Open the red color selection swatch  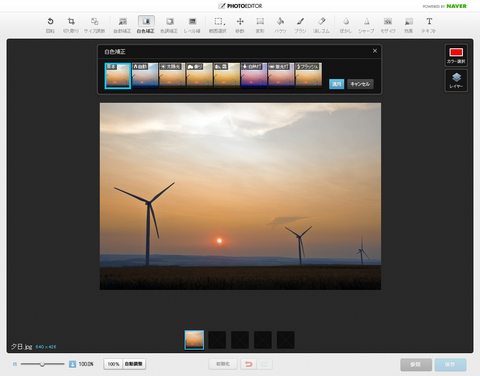[456, 55]
